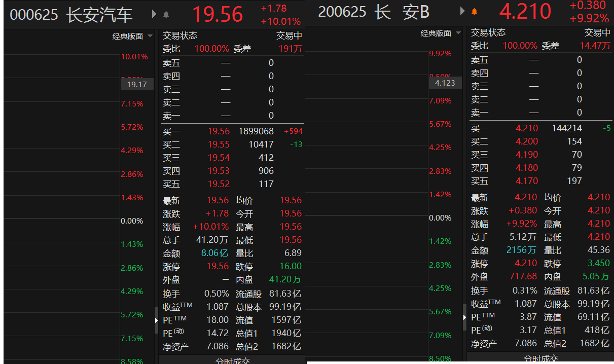614x364 pixels.
Task: Open the 分时成交 tab under 长安汽车 panel
Action: pyautogui.click(x=233, y=360)
